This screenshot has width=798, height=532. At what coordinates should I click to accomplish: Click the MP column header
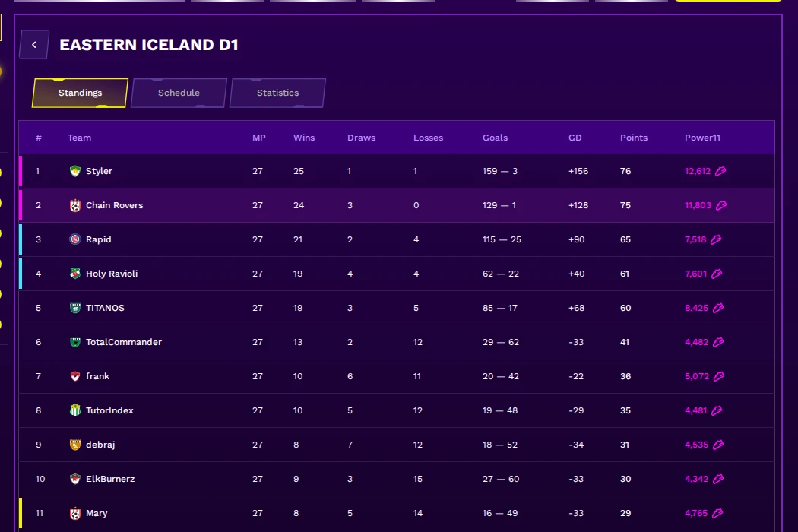pos(259,138)
